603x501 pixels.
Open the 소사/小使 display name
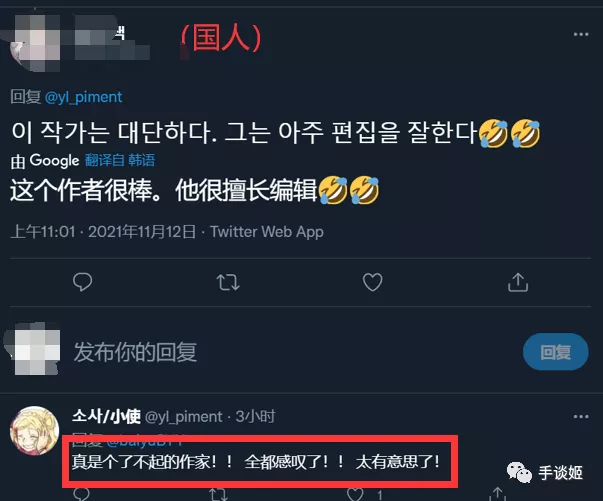coord(107,416)
